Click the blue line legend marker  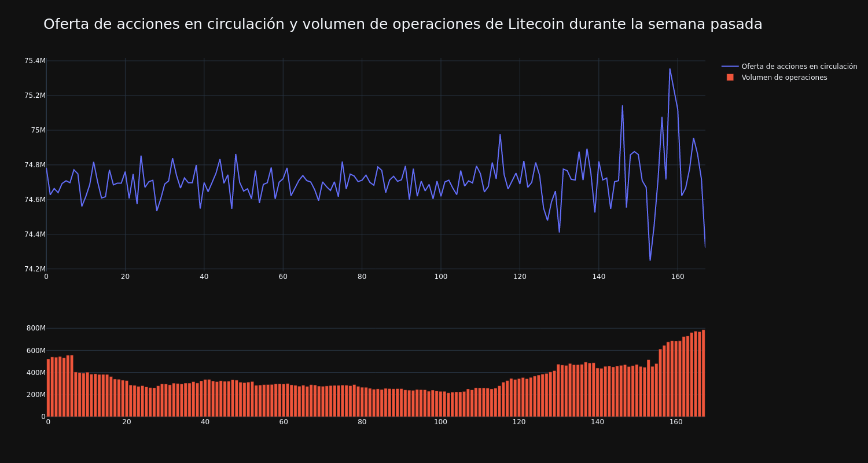(x=730, y=67)
